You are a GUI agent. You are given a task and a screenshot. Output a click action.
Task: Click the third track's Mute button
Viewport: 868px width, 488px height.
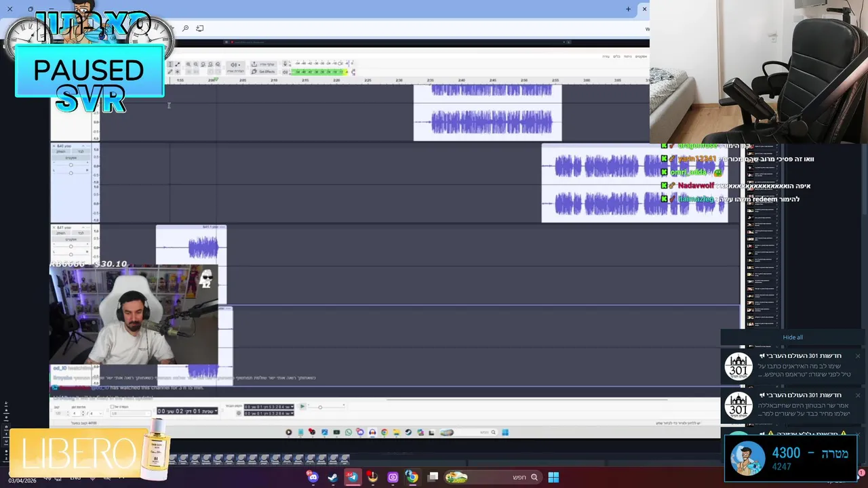point(61,233)
